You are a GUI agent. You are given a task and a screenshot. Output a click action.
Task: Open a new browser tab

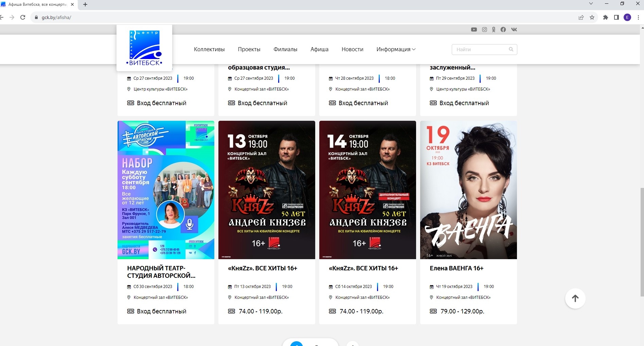click(85, 4)
